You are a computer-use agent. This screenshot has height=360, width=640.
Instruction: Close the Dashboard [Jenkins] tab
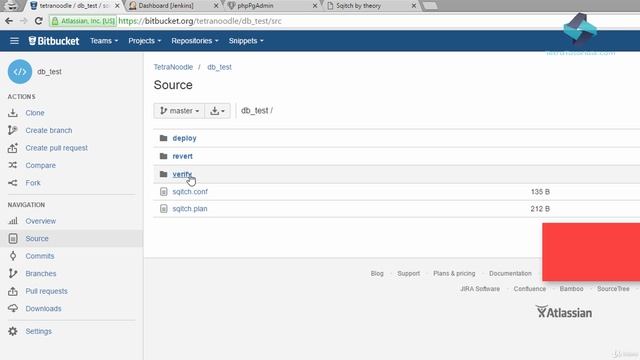pyautogui.click(x=216, y=6)
